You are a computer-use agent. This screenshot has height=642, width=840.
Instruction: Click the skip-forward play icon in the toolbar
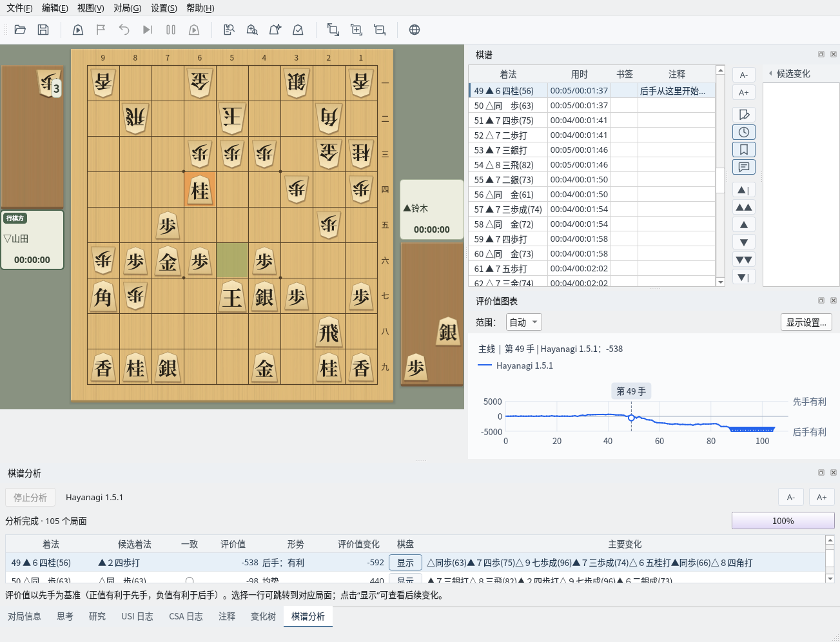point(148,30)
